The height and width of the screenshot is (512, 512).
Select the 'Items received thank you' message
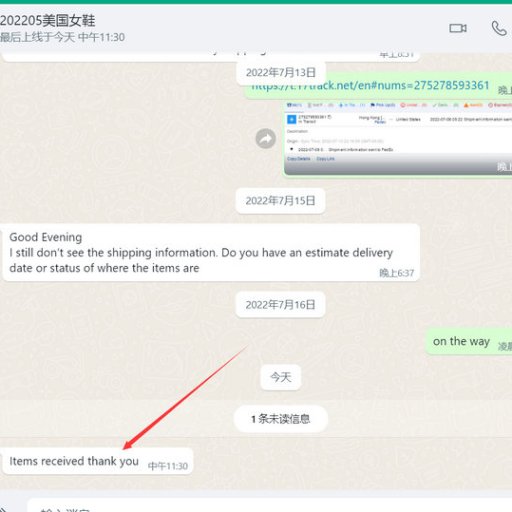coord(97,461)
